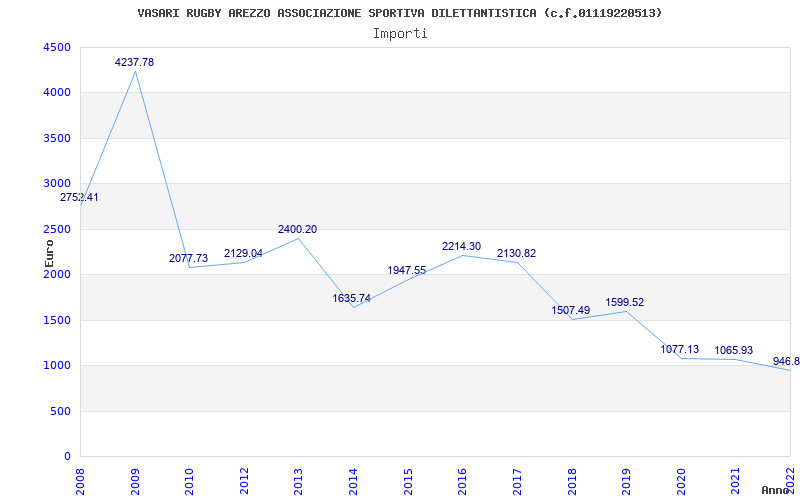The width and height of the screenshot is (800, 500).
Task: Click the 2752.41 data label for 2008
Action: click(x=79, y=197)
